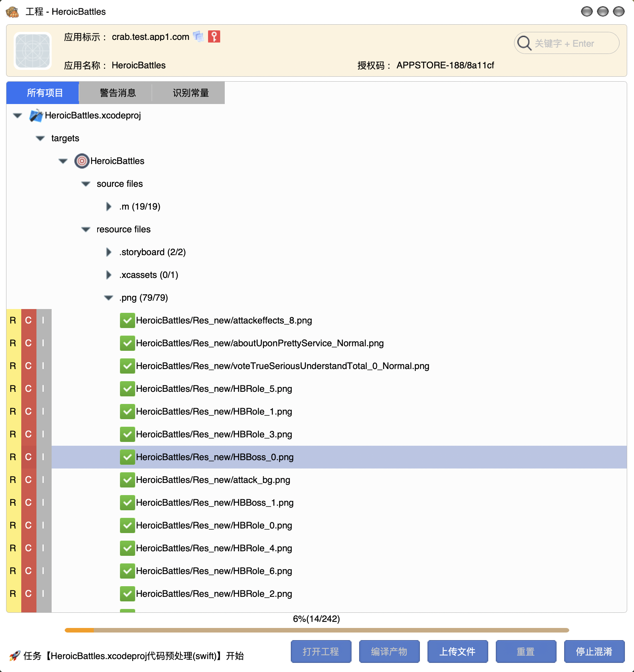This screenshot has width=634, height=672.
Task: Expand the .m (19/19) group
Action: point(109,207)
